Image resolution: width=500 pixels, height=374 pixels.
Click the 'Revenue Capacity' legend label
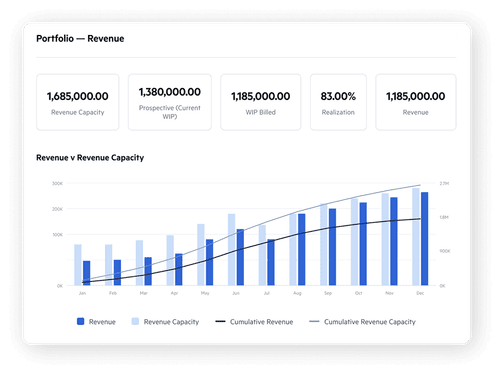point(171,322)
